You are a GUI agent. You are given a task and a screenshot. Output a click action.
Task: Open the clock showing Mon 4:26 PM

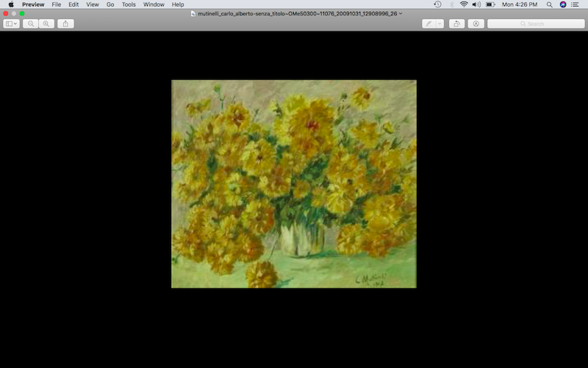pyautogui.click(x=520, y=4)
